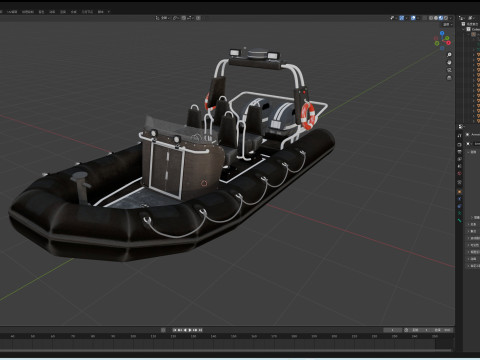Expand the 关系 Relations panel

click(472, 224)
